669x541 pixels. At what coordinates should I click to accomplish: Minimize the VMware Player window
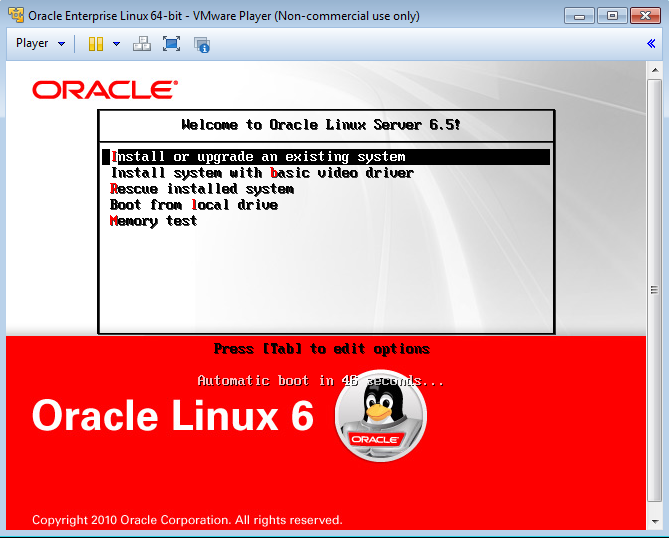click(x=579, y=16)
